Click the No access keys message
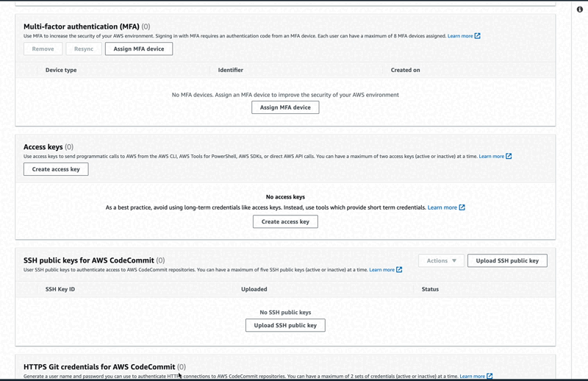Screen dimensions: 588x381 click(285, 196)
